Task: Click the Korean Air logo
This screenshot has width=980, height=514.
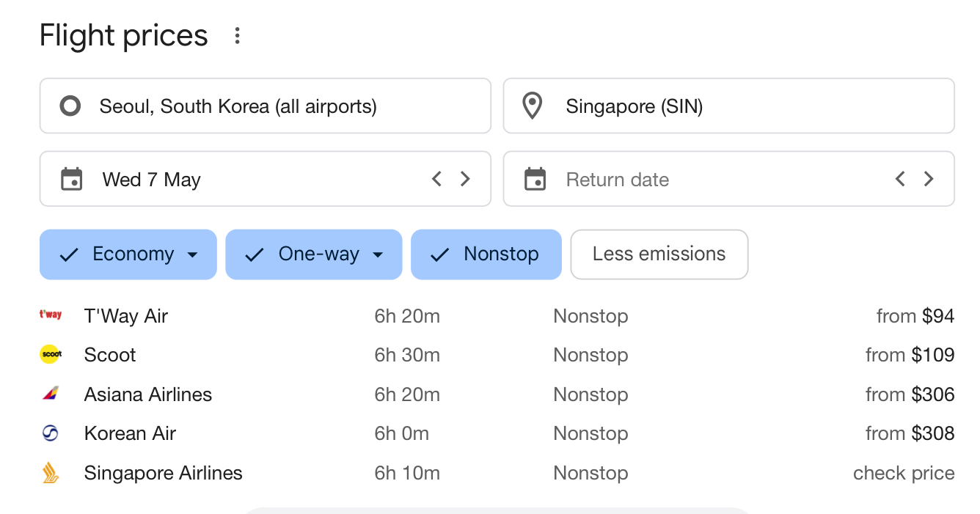Action: (51, 433)
